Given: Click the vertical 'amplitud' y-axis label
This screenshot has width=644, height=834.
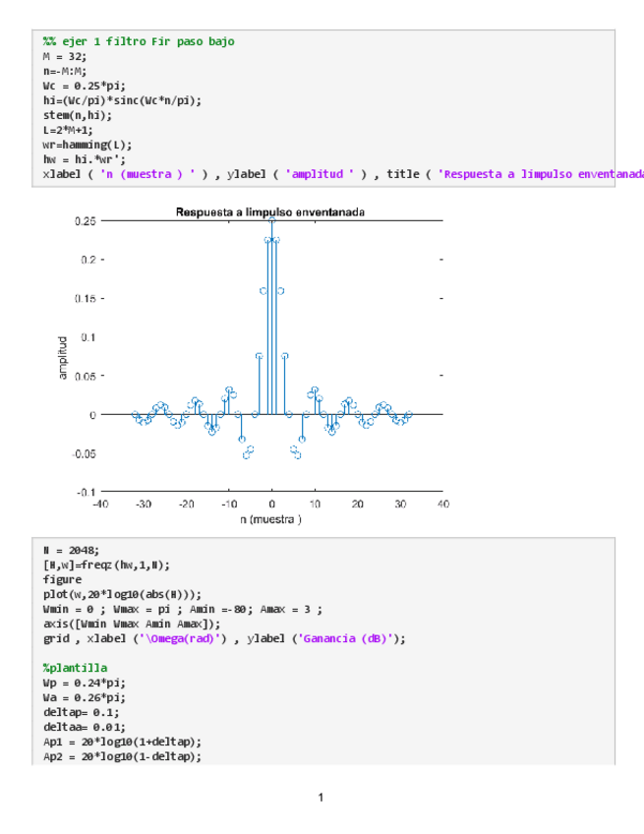Looking at the screenshot, I should coord(63,357).
